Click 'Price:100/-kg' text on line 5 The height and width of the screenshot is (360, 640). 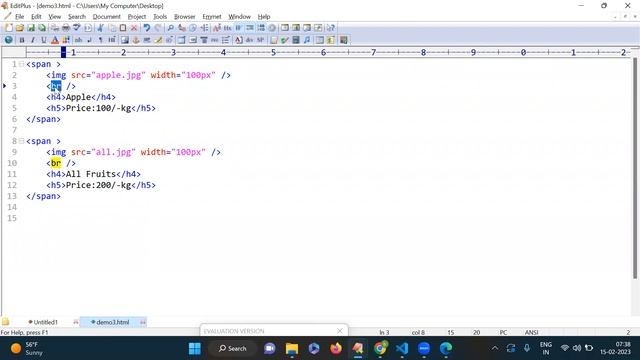98,108
